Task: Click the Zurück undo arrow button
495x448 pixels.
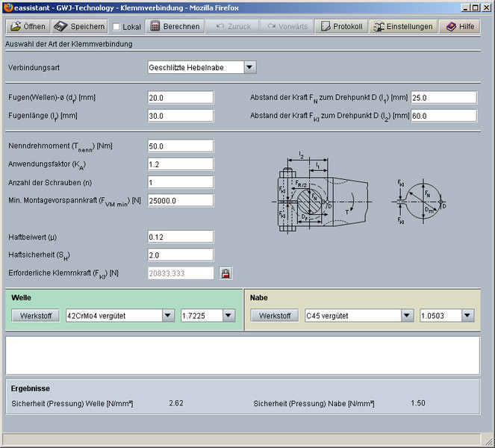Action: (234, 26)
